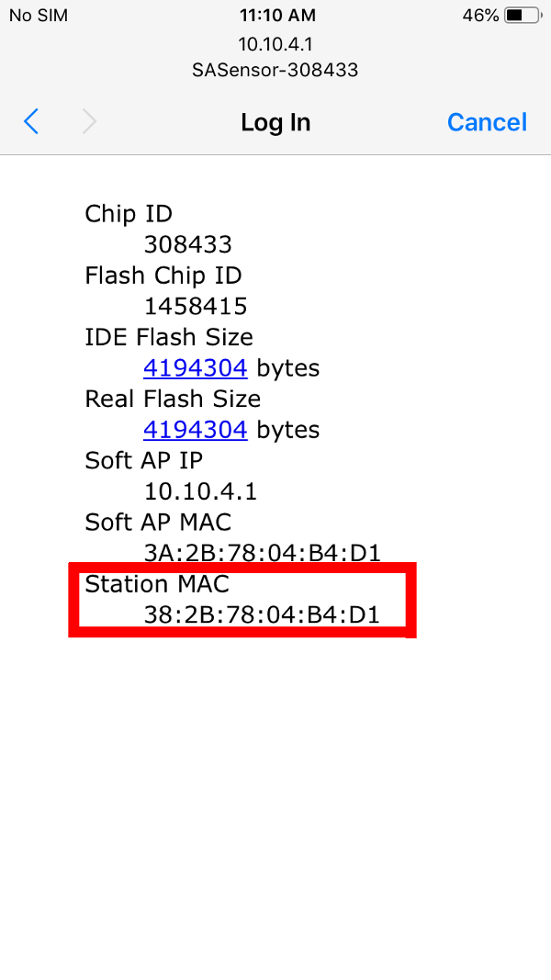Tap the 11:10 AM clock
Image resolution: width=551 pixels, height=980 pixels.
pyautogui.click(x=277, y=16)
